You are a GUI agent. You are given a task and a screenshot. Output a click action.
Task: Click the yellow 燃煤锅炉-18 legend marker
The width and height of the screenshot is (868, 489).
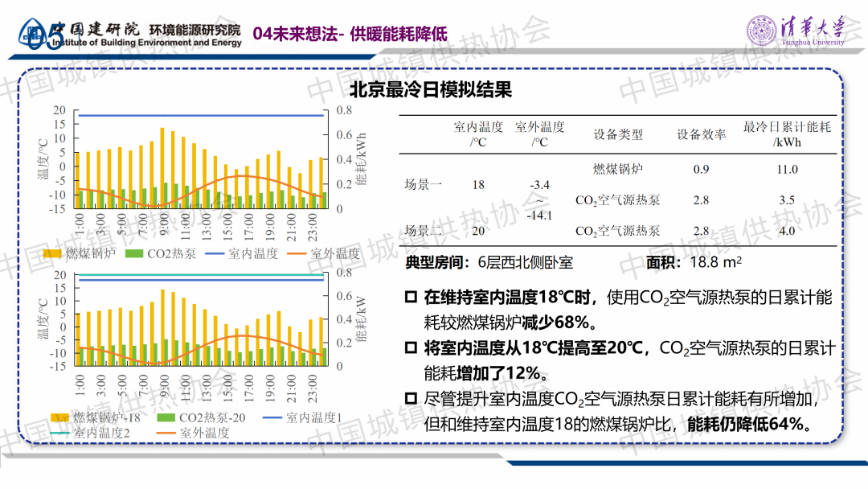point(59,417)
